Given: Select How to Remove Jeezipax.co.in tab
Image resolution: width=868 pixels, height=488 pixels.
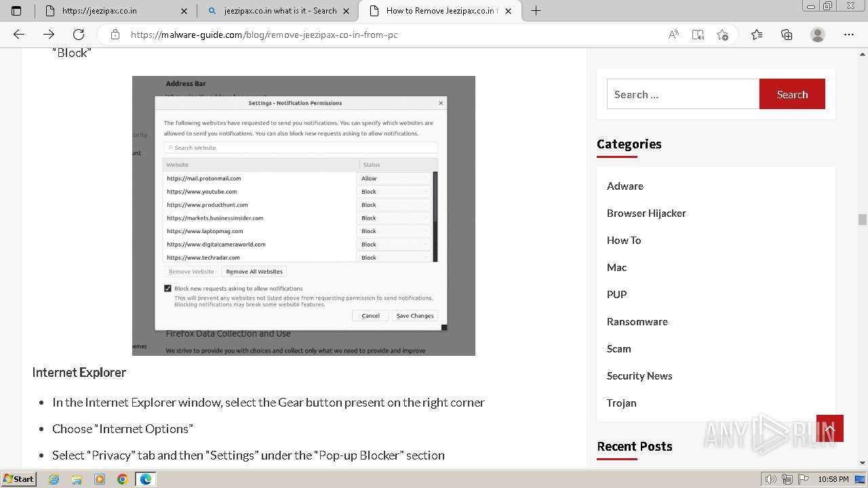Looking at the screenshot, I should click(x=441, y=11).
